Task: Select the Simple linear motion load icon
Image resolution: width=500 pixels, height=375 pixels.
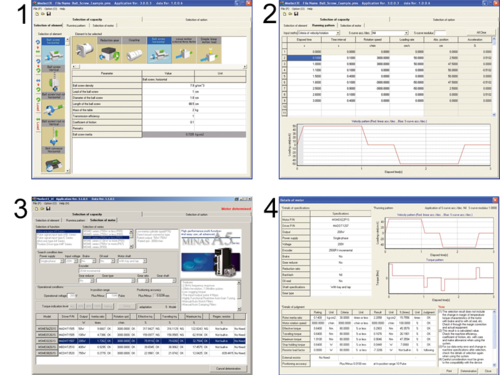Action: point(209,50)
